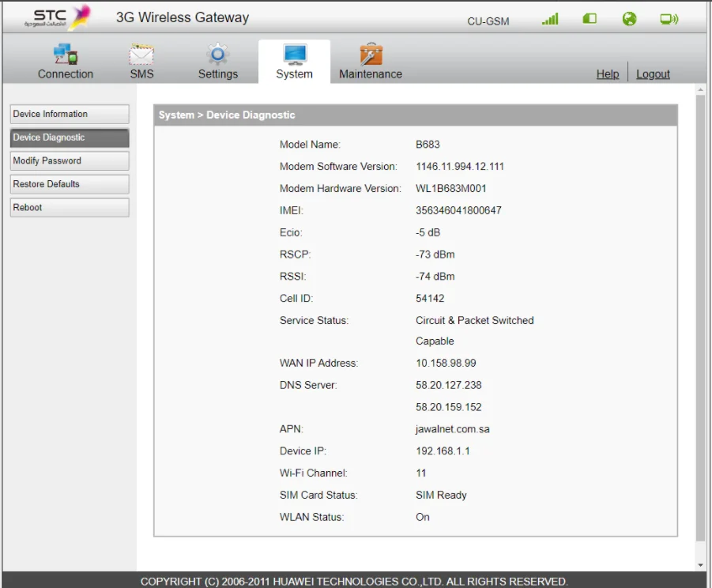The image size is (712, 588).
Task: Click the green globe internet status icon
Action: (x=629, y=19)
